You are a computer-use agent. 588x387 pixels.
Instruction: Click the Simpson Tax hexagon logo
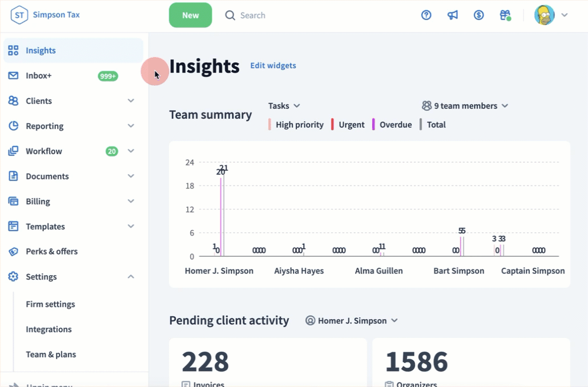pyautogui.click(x=19, y=15)
